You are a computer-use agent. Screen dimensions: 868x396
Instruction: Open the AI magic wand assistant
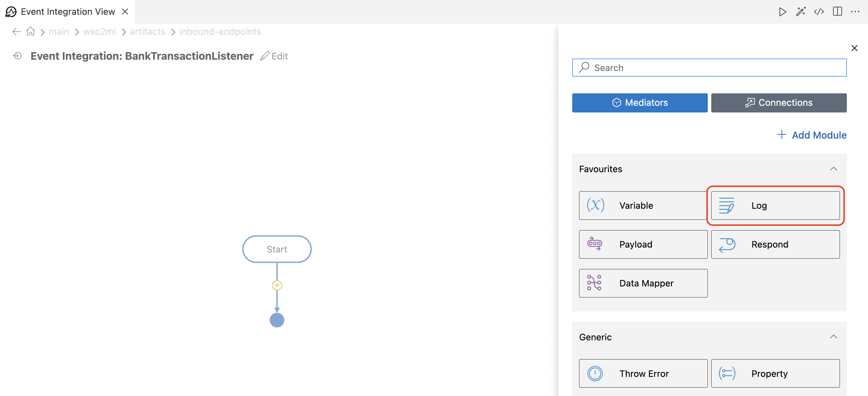[801, 12]
